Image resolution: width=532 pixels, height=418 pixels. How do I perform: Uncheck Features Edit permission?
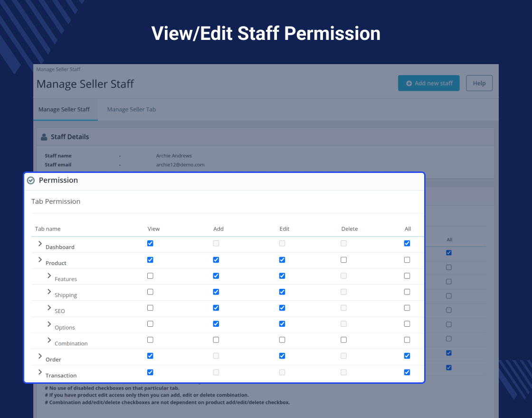282,276
